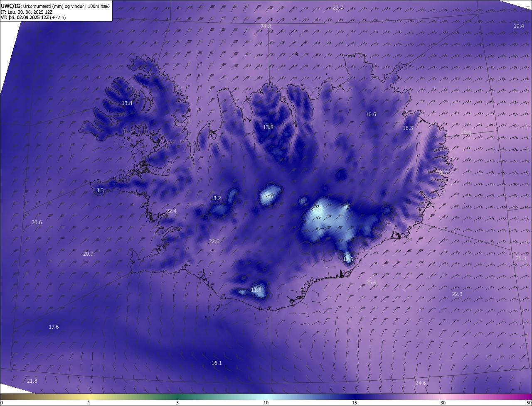
Task: Click the colorbar at the 0 tick
Action: coord(1,403)
